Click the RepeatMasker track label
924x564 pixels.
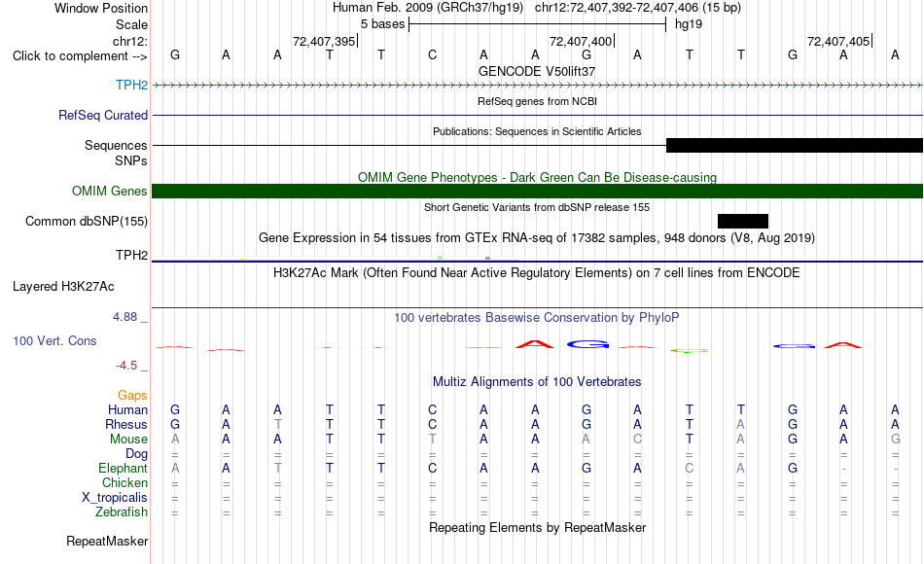(x=107, y=541)
